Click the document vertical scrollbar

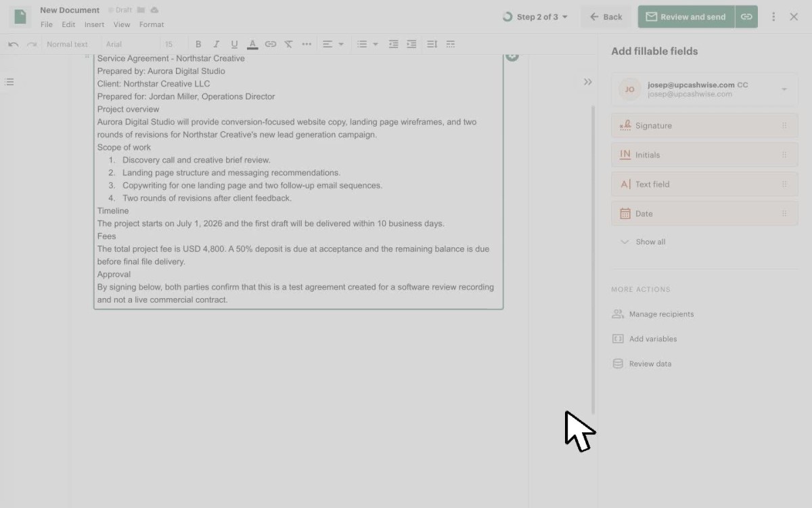pos(593,259)
